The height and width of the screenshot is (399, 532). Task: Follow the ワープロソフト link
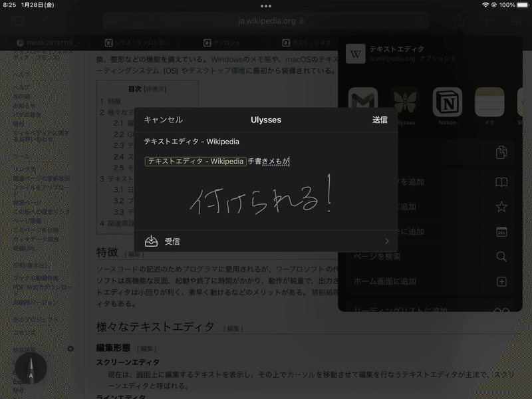tap(300, 269)
